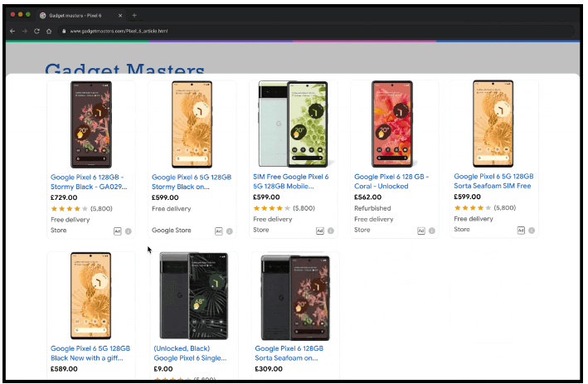Click the £729.00 price text
This screenshot has width=588, height=384.
[x=64, y=197]
